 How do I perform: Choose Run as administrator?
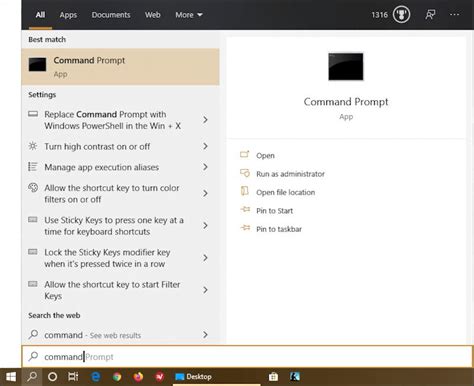[290, 174]
